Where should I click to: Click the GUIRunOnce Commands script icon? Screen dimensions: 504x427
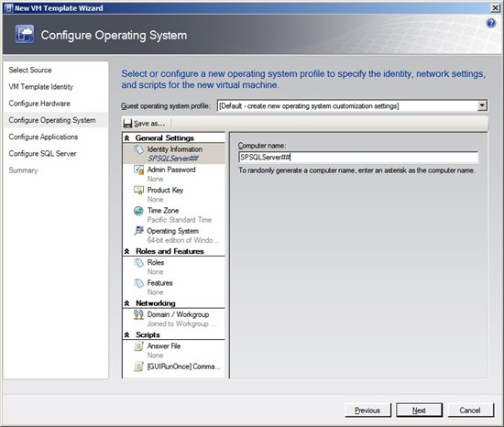(138, 367)
